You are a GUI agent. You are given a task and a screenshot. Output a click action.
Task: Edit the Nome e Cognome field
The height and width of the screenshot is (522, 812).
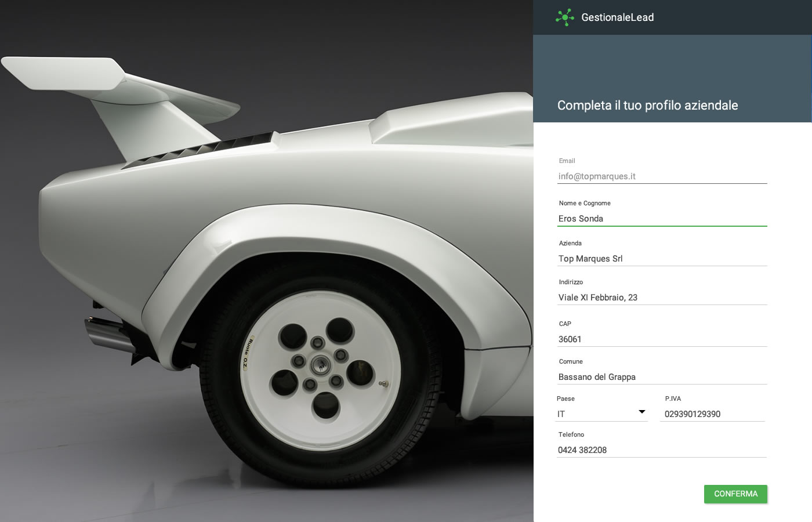(x=662, y=219)
